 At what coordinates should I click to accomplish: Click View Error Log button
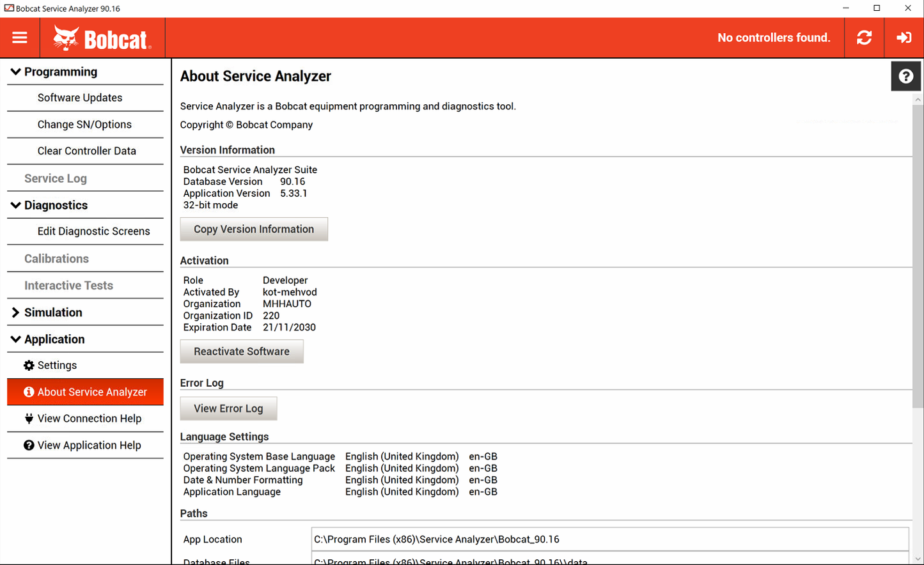click(228, 408)
